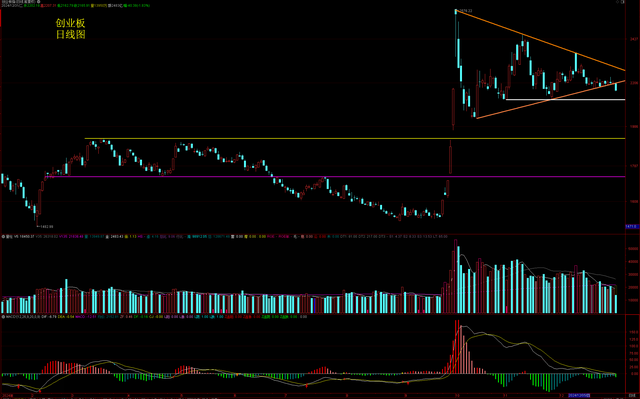Screen dimensions: 640x399
Task: Click the blue price tag on the right axis
Action: coord(631,226)
